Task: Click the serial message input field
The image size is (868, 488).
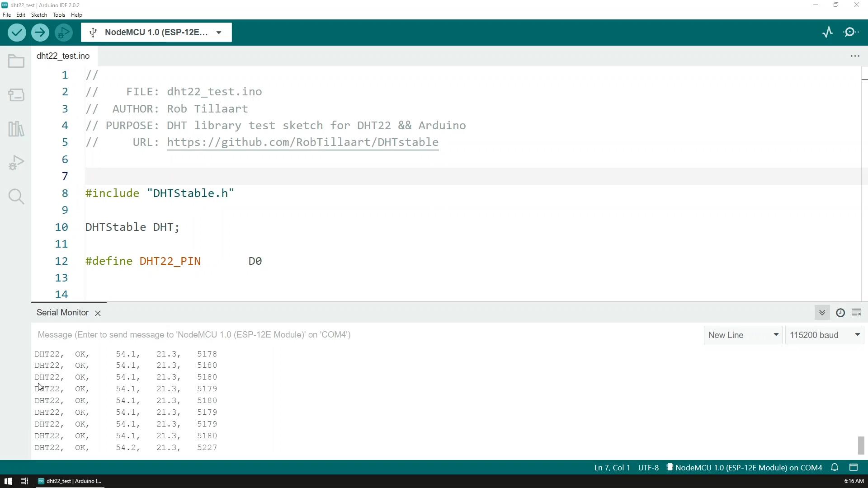Action: click(x=366, y=335)
